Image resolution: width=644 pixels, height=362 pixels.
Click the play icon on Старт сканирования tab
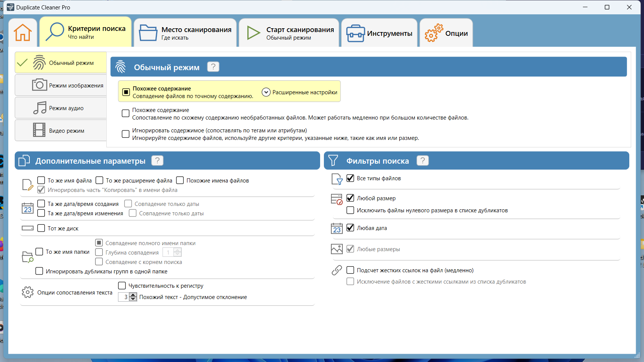coord(253,33)
